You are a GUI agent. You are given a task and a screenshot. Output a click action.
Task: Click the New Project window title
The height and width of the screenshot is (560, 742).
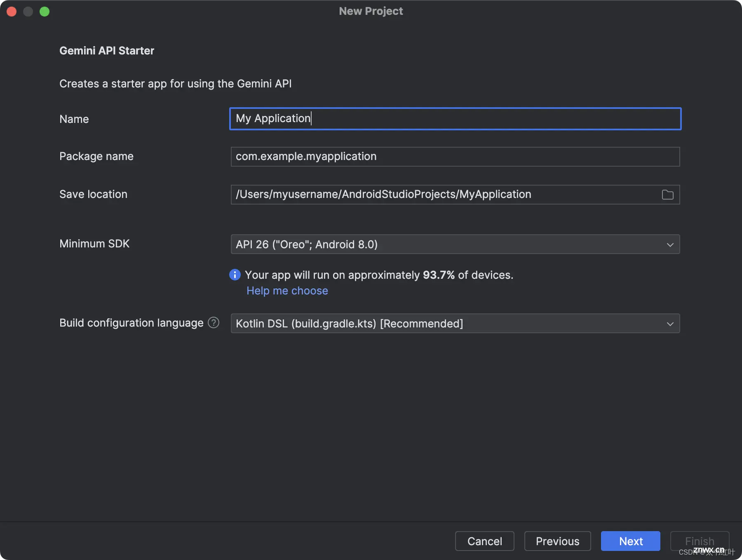(371, 11)
